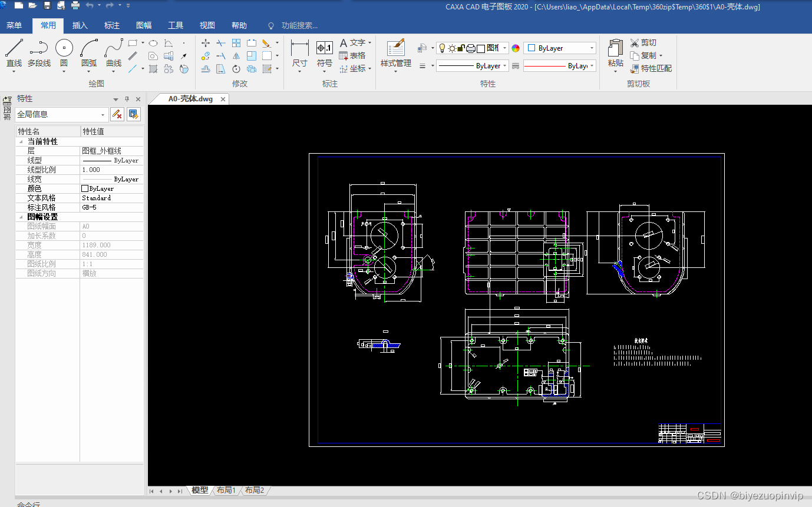Switch to the 标注 ribbon tab
Image resolution: width=812 pixels, height=507 pixels.
pos(112,25)
